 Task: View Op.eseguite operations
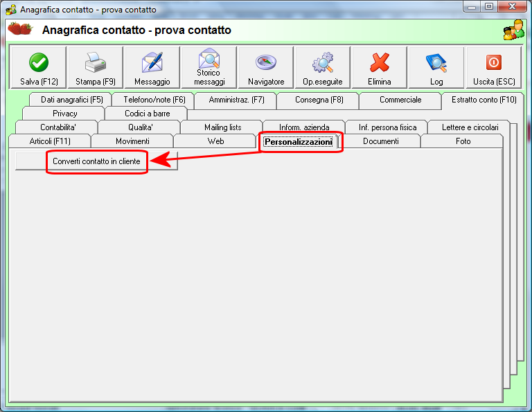click(323, 68)
